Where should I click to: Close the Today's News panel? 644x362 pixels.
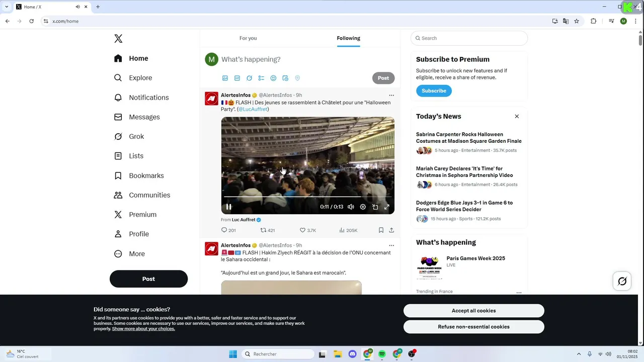tap(517, 116)
